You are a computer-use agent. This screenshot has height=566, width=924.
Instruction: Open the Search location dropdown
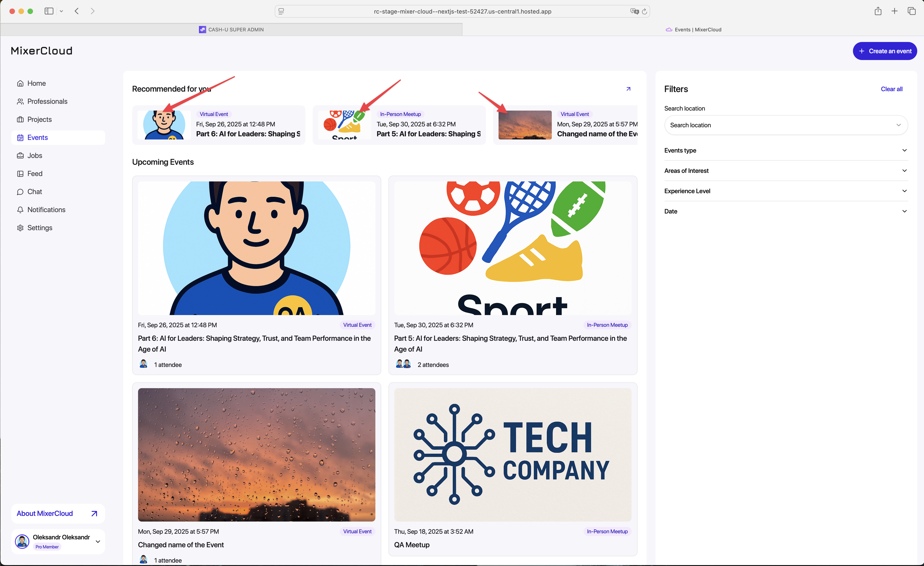click(786, 125)
